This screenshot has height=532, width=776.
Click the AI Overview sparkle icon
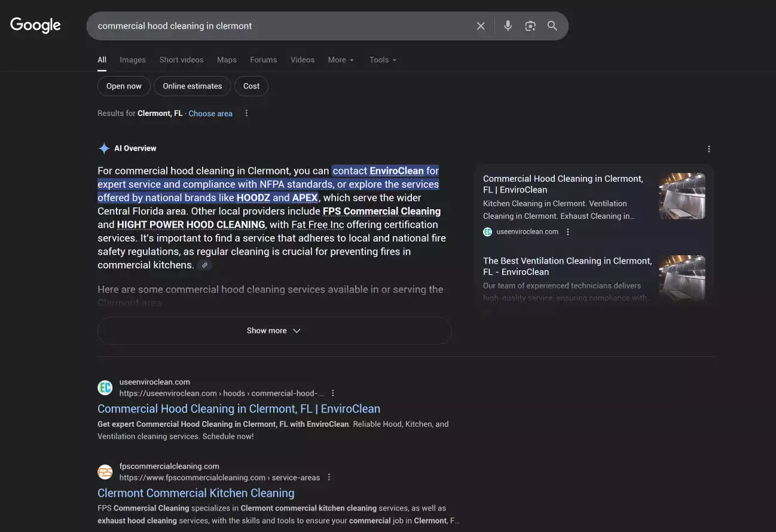click(x=104, y=148)
